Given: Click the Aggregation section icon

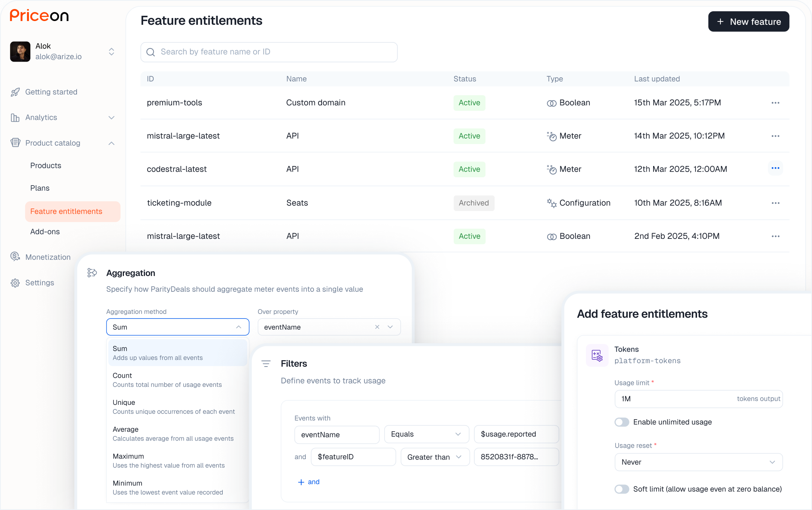Looking at the screenshot, I should click(x=92, y=273).
